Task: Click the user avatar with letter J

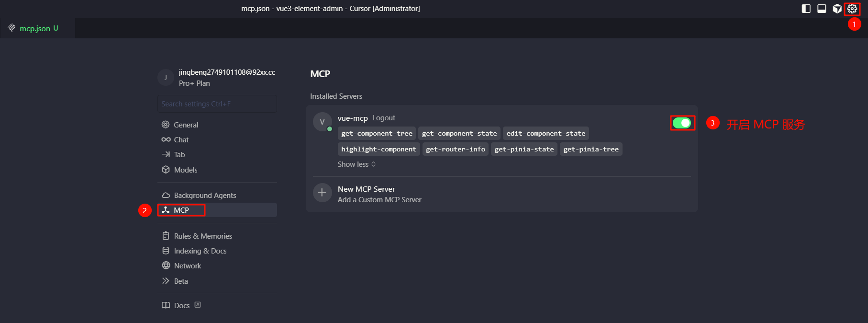Action: click(166, 77)
